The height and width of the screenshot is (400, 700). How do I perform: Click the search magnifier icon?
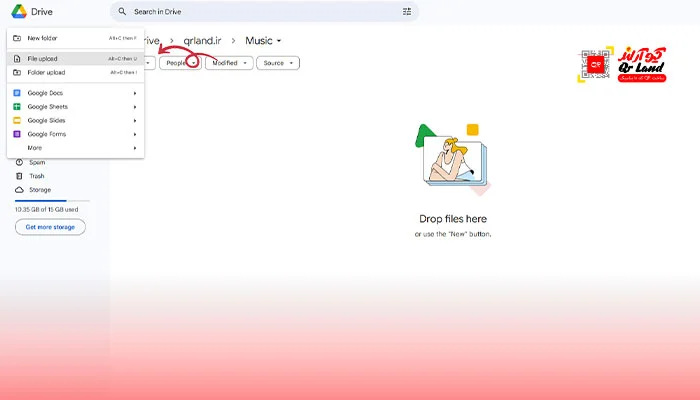[x=122, y=11]
